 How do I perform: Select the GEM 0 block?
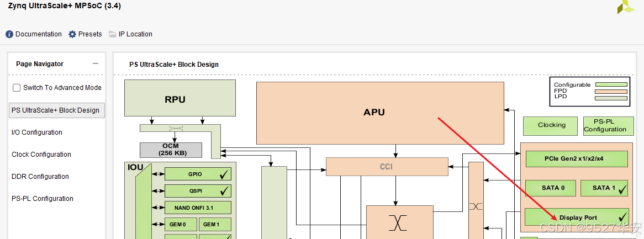pos(180,224)
